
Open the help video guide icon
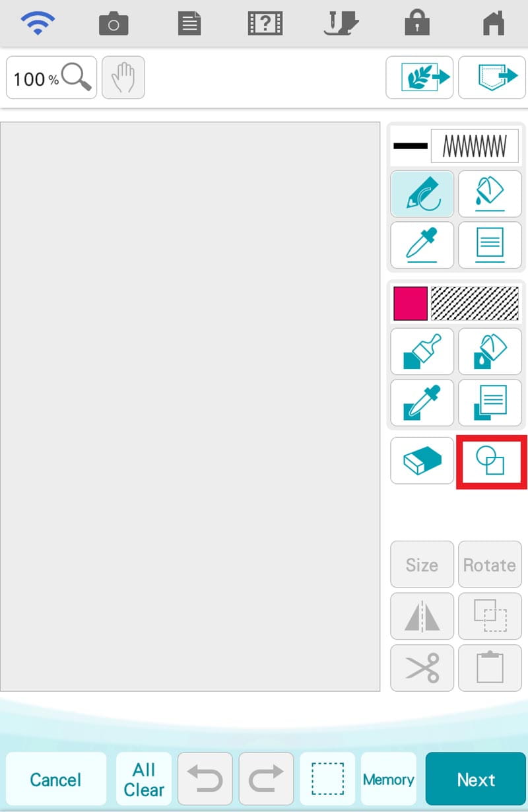click(265, 24)
